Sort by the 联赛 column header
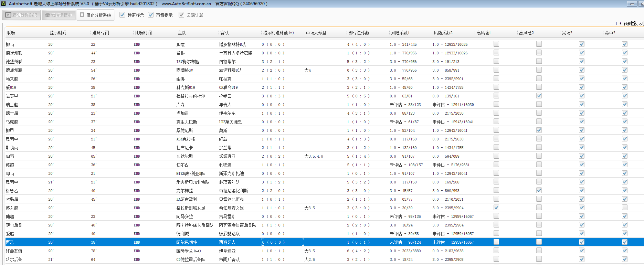The height and width of the screenshot is (265, 644). click(x=11, y=33)
